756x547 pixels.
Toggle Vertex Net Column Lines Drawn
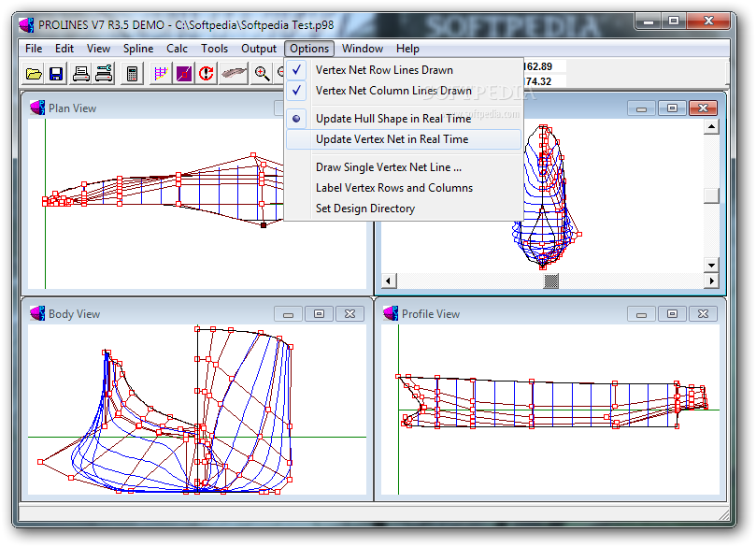pos(403,91)
